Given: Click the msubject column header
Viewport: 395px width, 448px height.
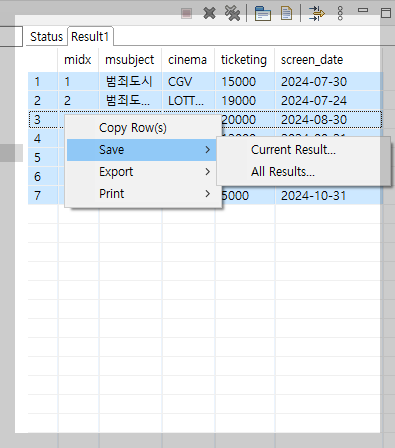Looking at the screenshot, I should pyautogui.click(x=130, y=60).
